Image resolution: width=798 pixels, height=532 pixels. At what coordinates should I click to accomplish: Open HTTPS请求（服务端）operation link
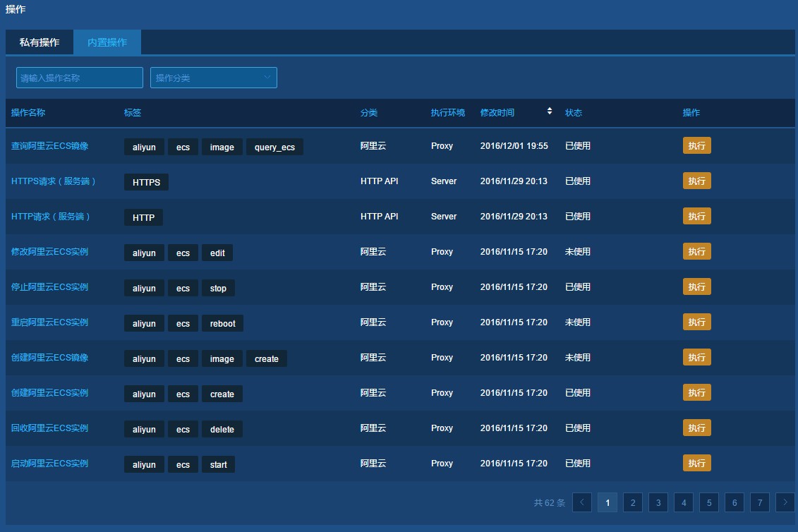54,181
